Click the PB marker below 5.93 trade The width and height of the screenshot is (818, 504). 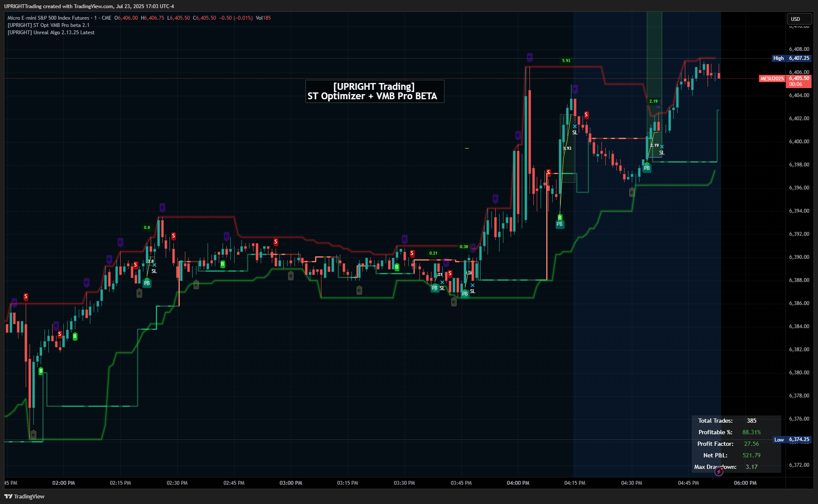(559, 224)
